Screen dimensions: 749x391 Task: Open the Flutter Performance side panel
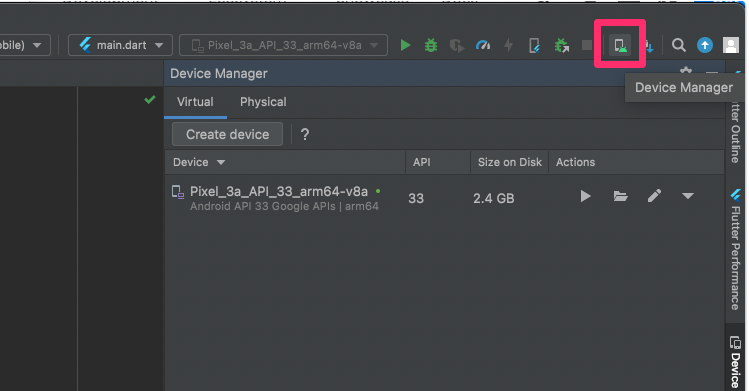[x=736, y=250]
